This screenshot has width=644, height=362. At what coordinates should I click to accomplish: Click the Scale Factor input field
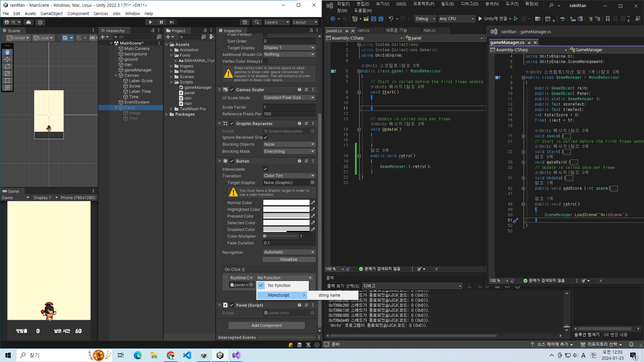point(289,107)
